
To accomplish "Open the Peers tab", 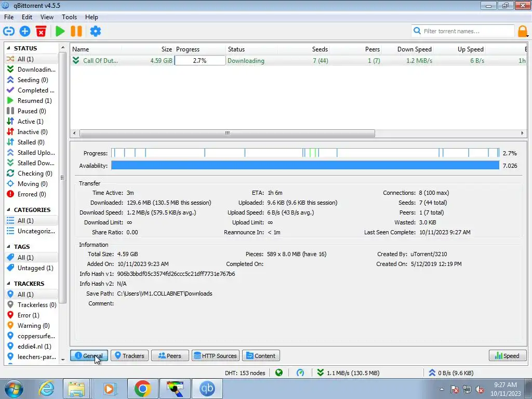I will tap(170, 355).
